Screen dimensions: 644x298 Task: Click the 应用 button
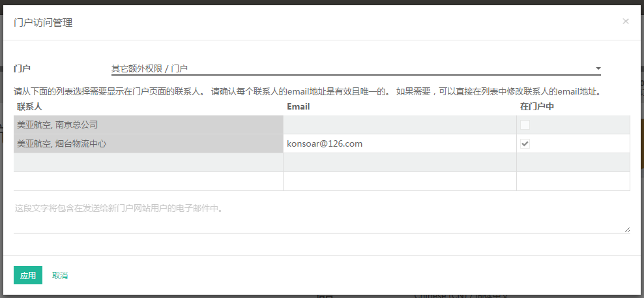pos(28,275)
